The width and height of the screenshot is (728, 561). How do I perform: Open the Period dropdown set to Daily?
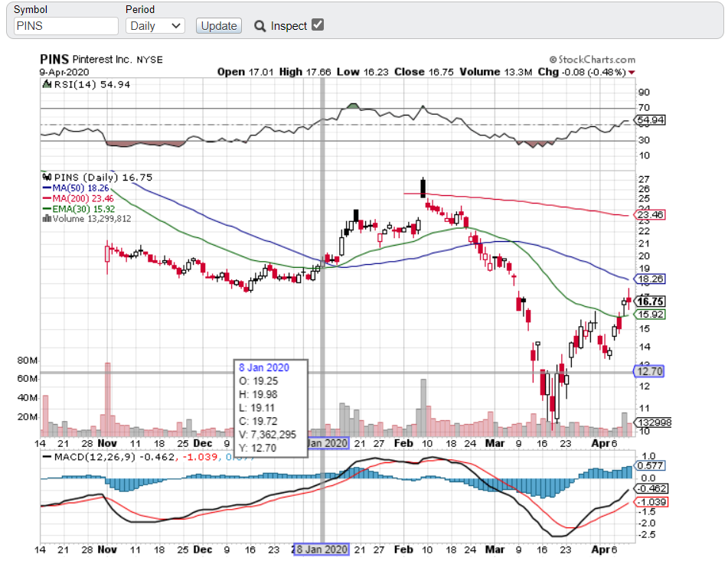pyautogui.click(x=155, y=26)
